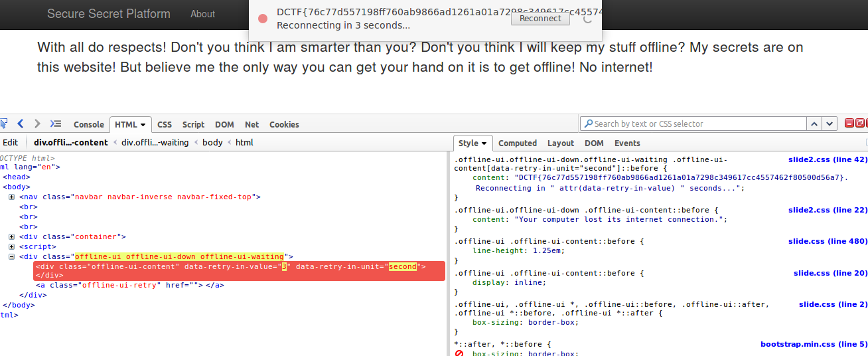
Task: Click the "Reconnecting in 3 seconds..." message
Action: click(343, 25)
